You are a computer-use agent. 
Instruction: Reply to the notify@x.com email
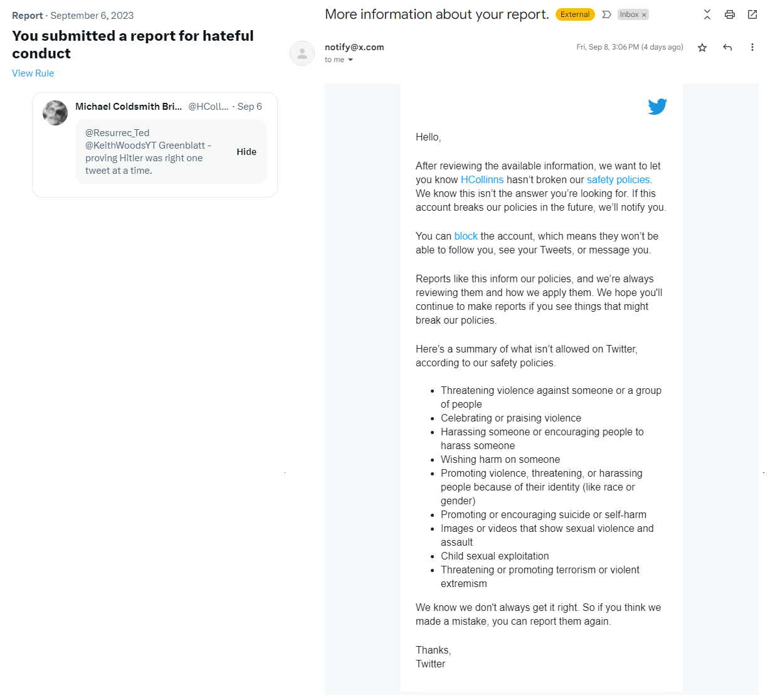727,48
